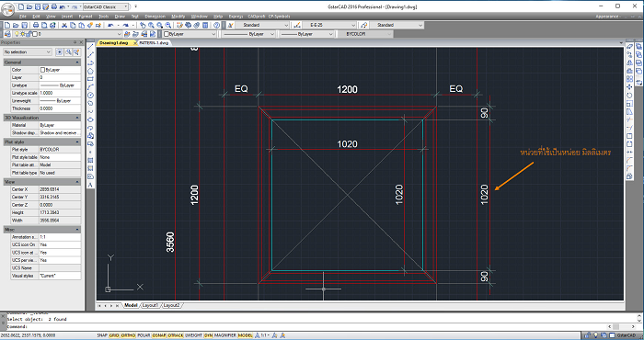Screen dimensions: 644x340
Task: Click the Pan hand icon
Action: (x=143, y=26)
